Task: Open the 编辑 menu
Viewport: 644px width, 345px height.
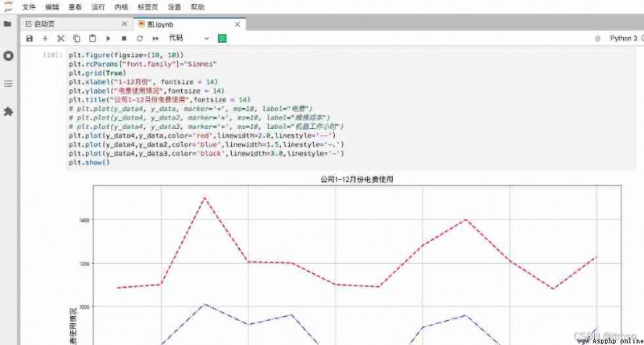Action: click(52, 7)
